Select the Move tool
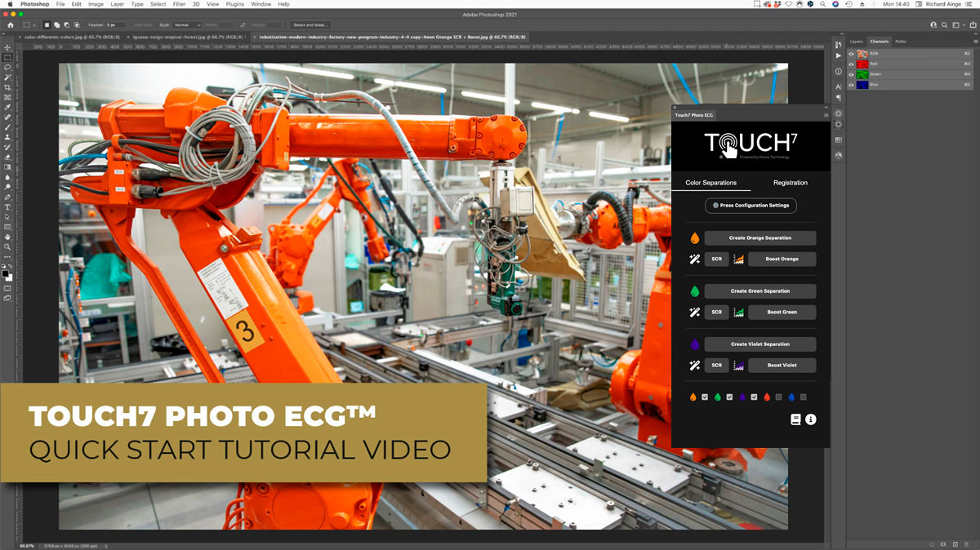The width and height of the screenshot is (980, 550). tap(7, 47)
